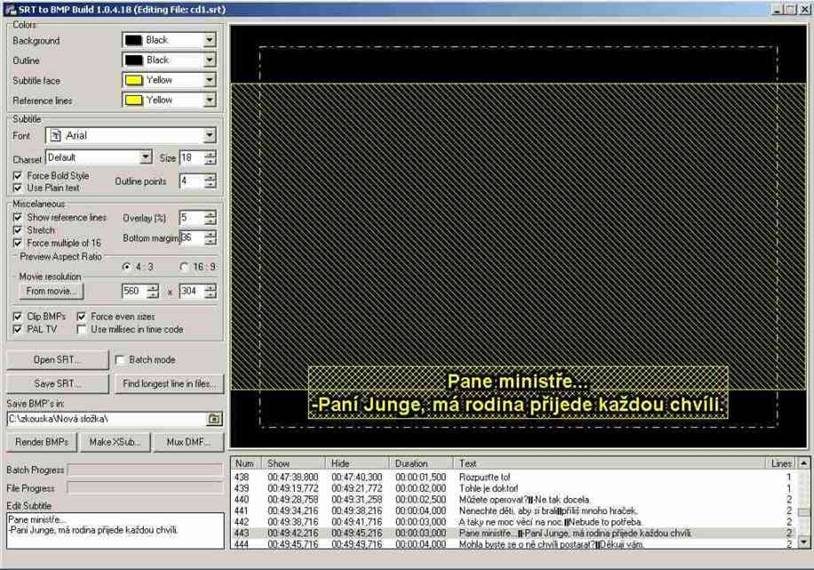This screenshot has height=570, width=814.
Task: Toggle Force even sizes checkbox
Action: coord(81,316)
